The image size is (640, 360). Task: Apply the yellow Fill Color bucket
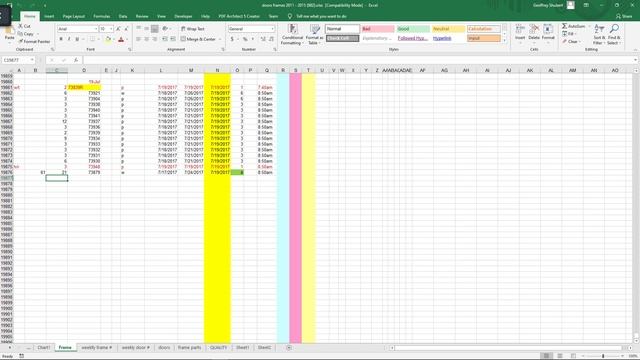[x=108, y=39]
